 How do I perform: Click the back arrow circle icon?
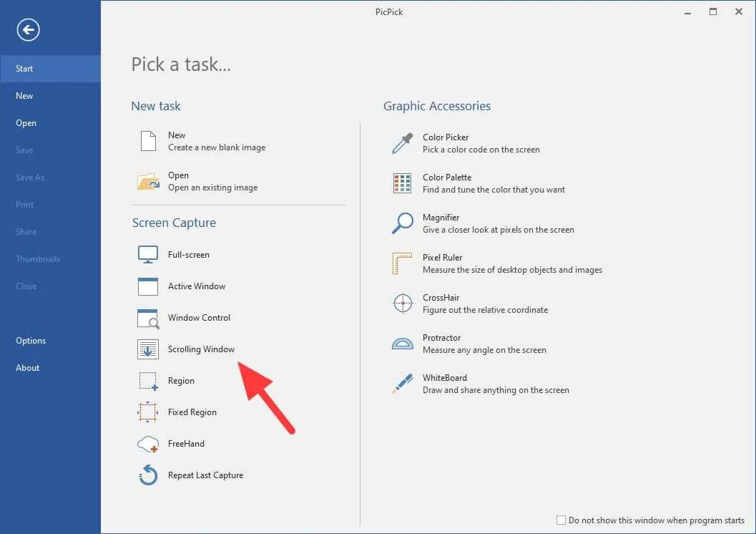click(28, 30)
